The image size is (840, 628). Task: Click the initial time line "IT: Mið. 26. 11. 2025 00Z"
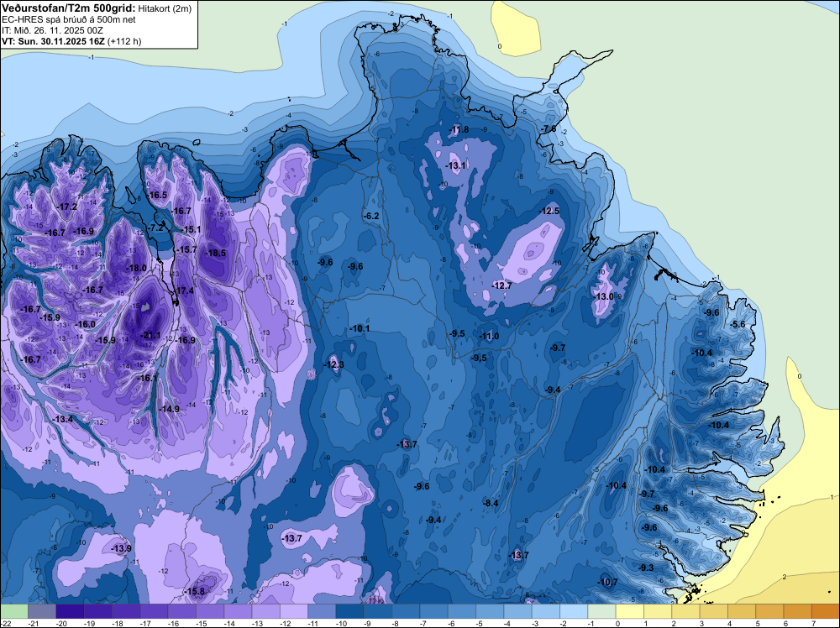(52, 30)
